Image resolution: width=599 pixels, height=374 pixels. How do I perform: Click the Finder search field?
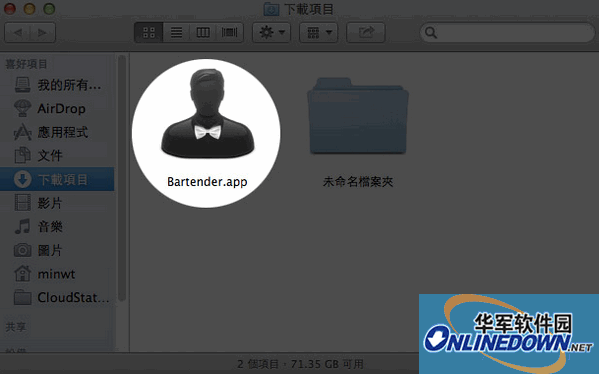click(x=507, y=32)
